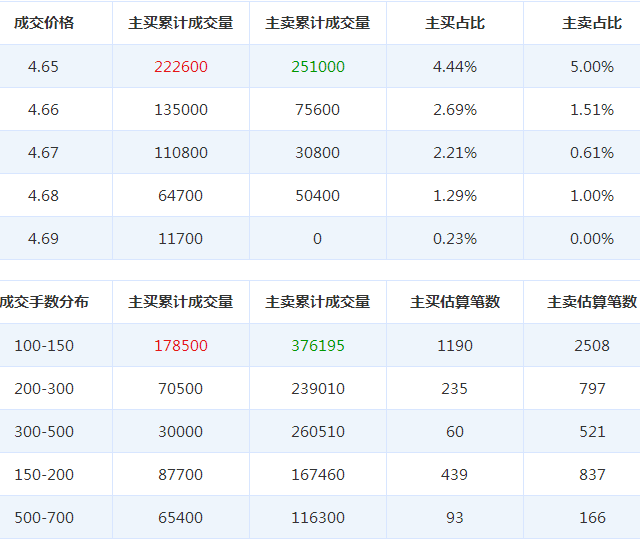Click the estimated count 93

pos(455,518)
